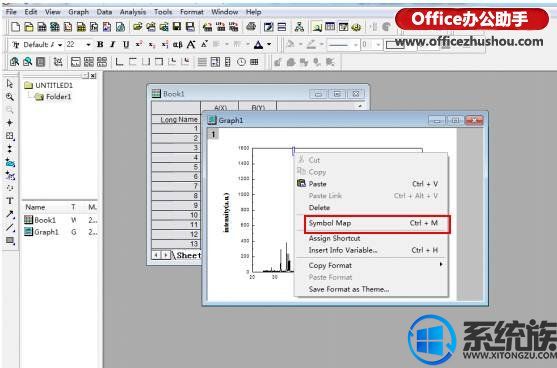
Task: Toggle Italic text formatting
Action: point(113,44)
